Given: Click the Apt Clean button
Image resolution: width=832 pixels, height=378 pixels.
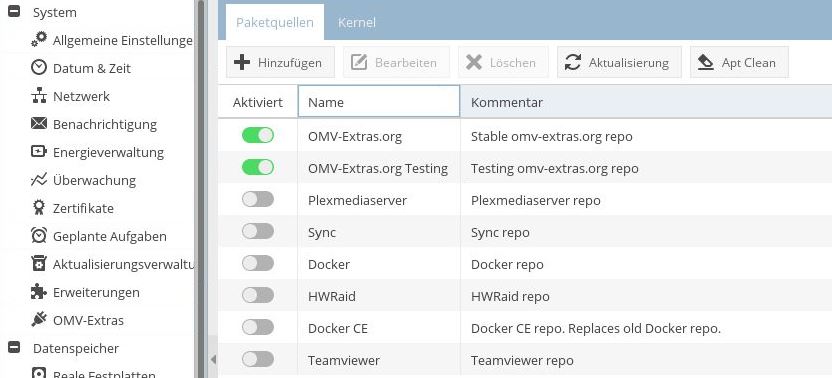Looking at the screenshot, I should [739, 62].
